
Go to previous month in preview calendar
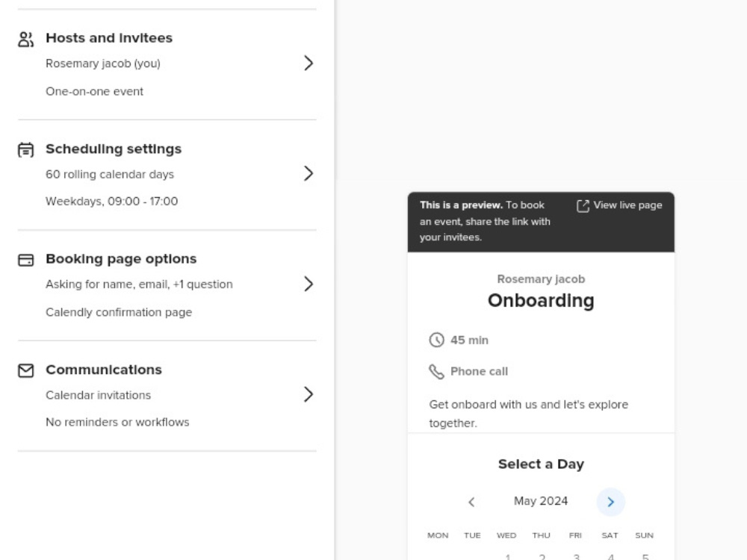coord(471,502)
